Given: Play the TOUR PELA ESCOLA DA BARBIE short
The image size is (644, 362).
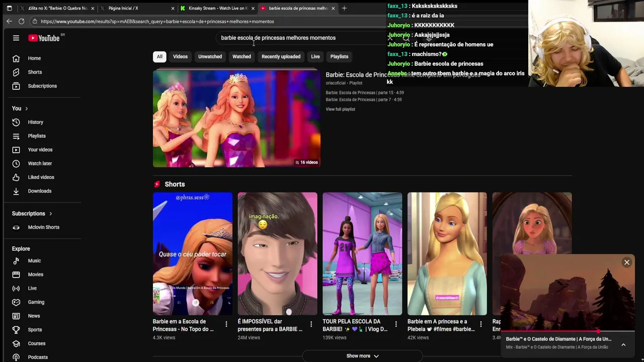Looking at the screenshot, I should (x=362, y=254).
